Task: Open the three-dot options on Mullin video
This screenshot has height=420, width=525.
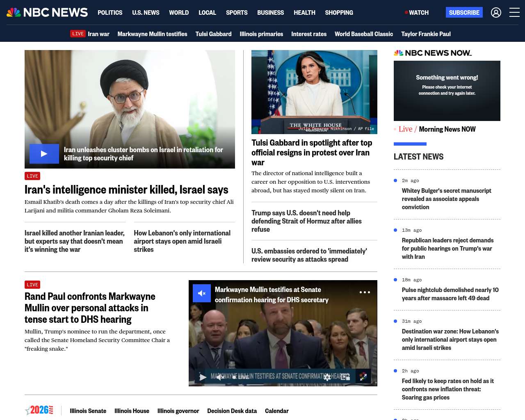Action: pos(365,292)
